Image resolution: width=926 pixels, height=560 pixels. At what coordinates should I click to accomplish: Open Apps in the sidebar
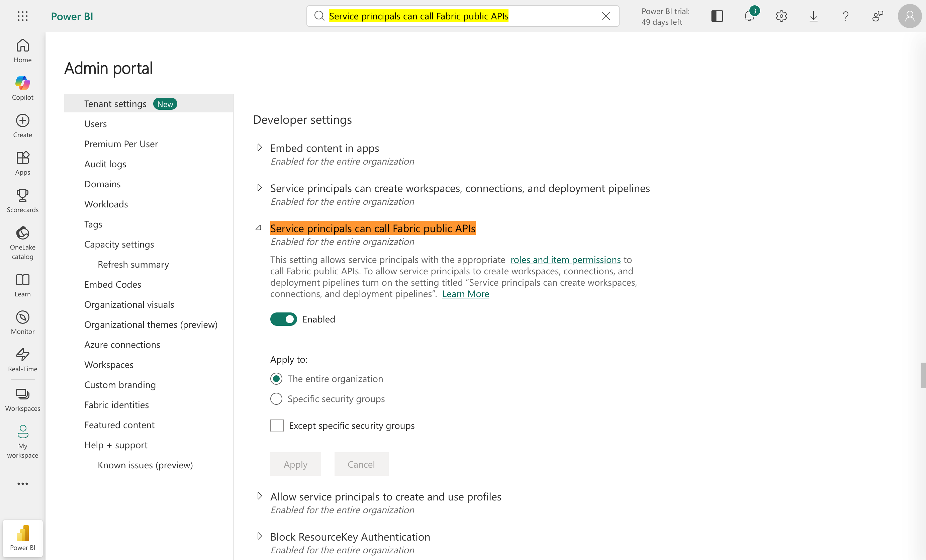coord(22,164)
